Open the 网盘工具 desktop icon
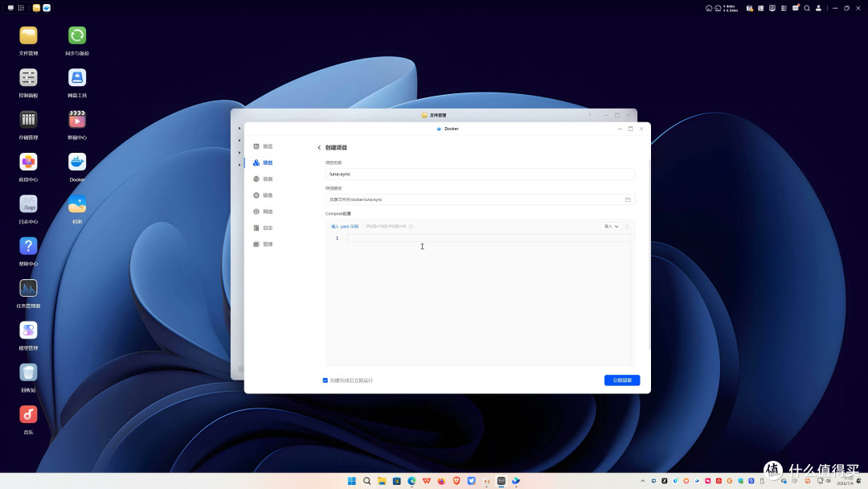The width and height of the screenshot is (868, 489). coord(77,77)
